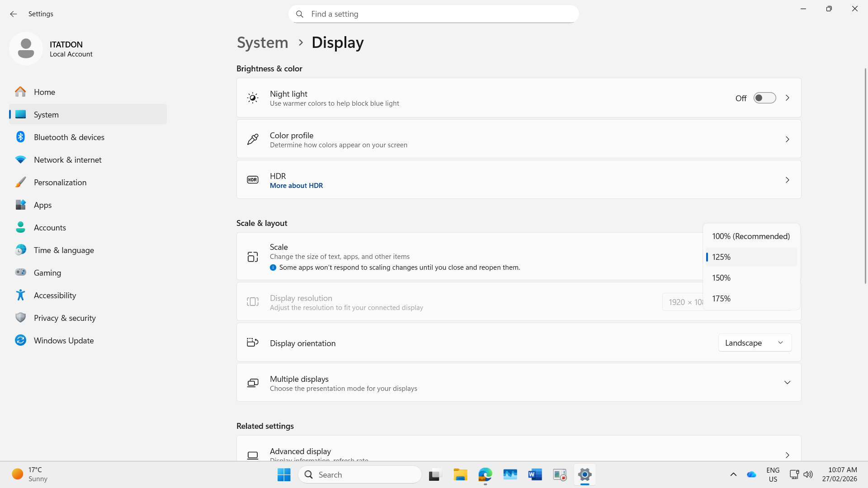Viewport: 868px width, 488px height.
Task: Toggle the Night light switch
Action: 764,98
